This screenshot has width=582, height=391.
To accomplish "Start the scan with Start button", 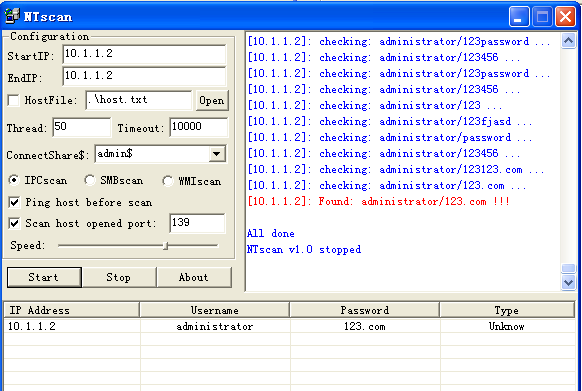I will coord(44,277).
